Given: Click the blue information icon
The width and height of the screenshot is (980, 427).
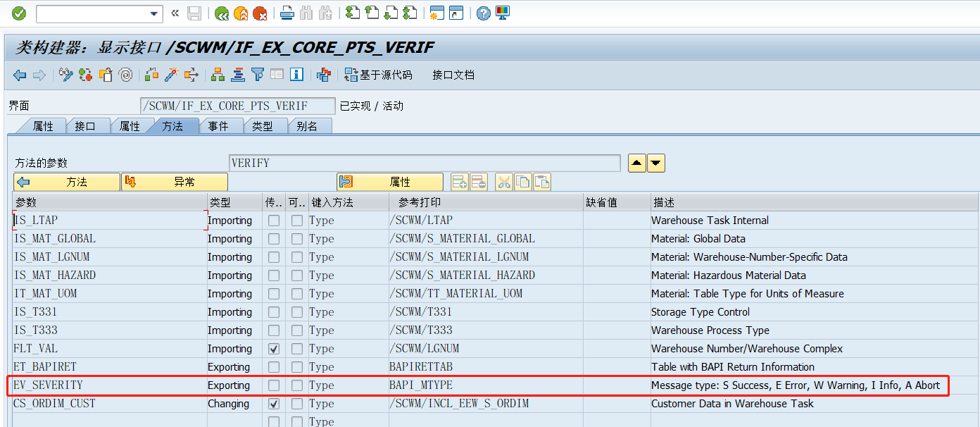Looking at the screenshot, I should tap(296, 75).
